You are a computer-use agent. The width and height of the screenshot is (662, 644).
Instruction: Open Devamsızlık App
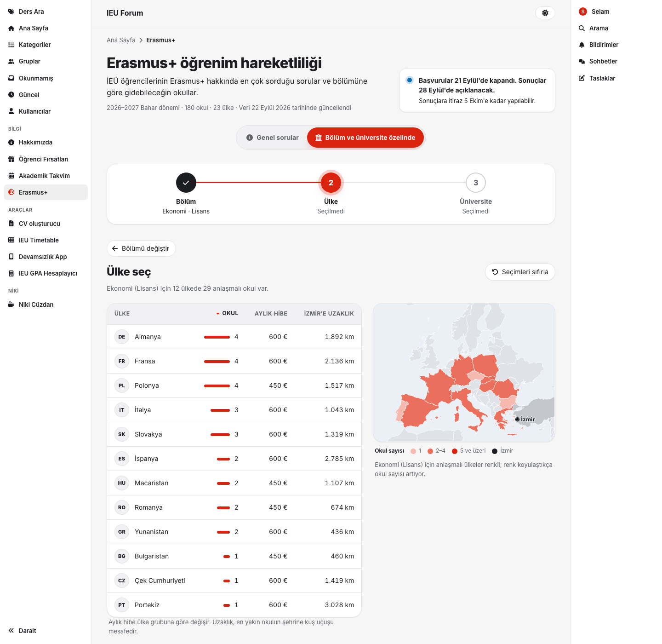(46, 257)
